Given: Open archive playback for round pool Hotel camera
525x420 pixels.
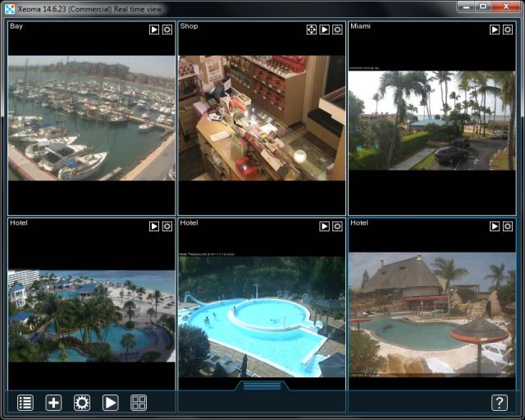Looking at the screenshot, I should coord(325,226).
